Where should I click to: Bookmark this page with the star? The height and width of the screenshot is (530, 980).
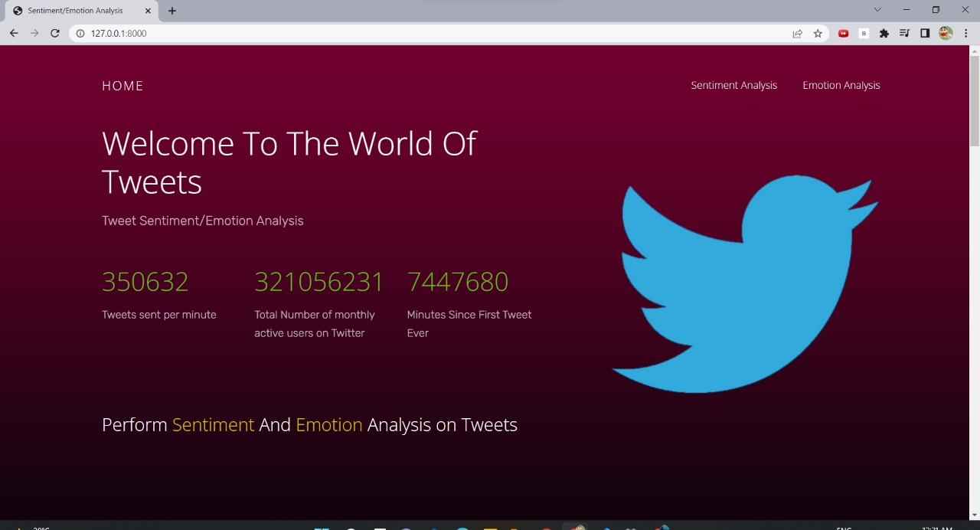(818, 33)
